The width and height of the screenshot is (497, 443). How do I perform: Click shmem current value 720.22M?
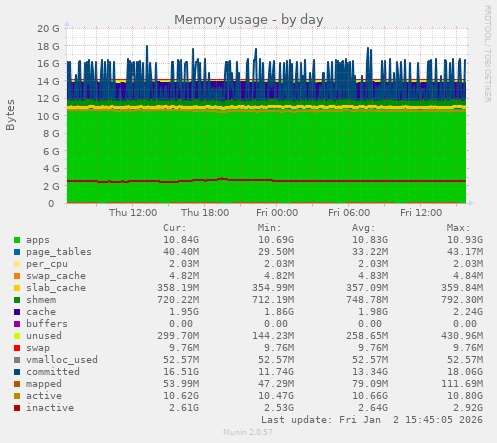click(178, 300)
